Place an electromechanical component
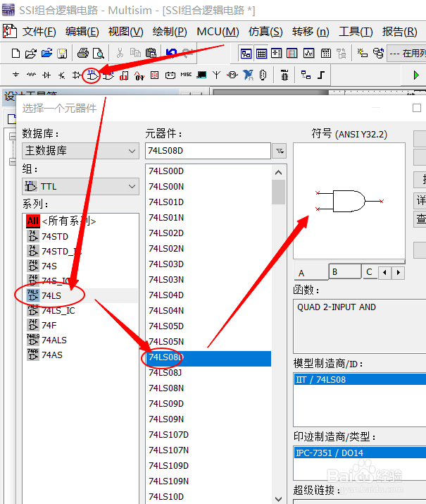This screenshot has width=426, height=504. pyautogui.click(x=232, y=75)
